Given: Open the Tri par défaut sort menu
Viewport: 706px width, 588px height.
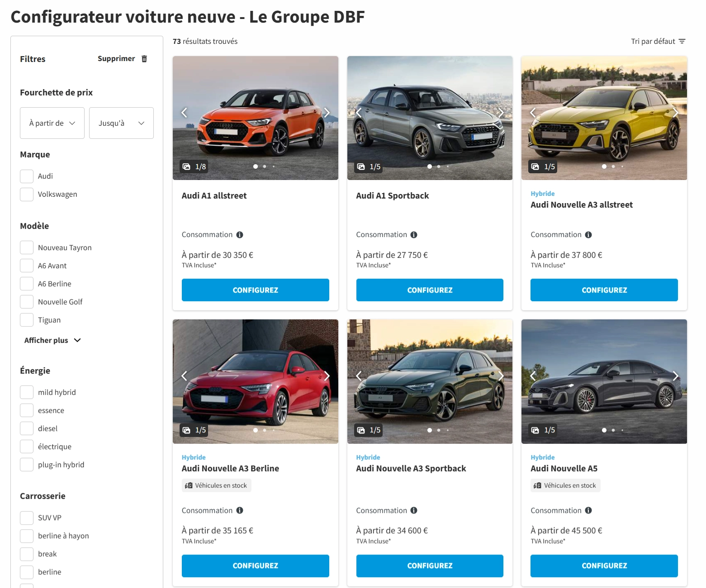Looking at the screenshot, I should click(x=658, y=41).
